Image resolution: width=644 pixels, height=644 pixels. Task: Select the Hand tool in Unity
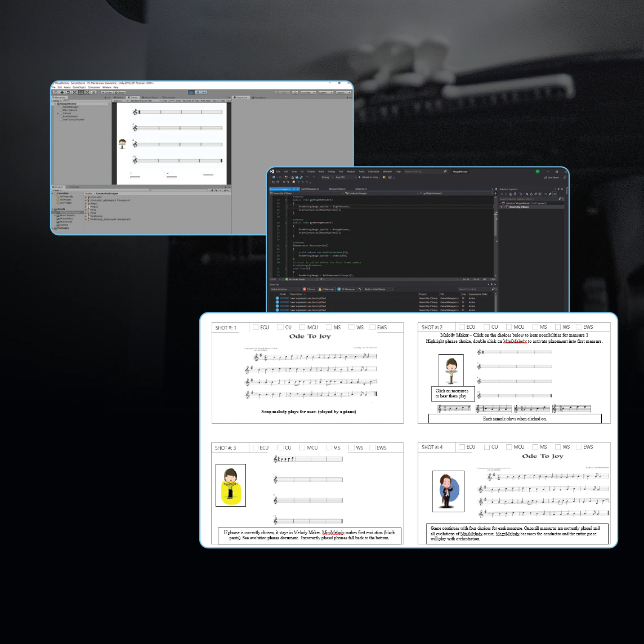[x=56, y=92]
